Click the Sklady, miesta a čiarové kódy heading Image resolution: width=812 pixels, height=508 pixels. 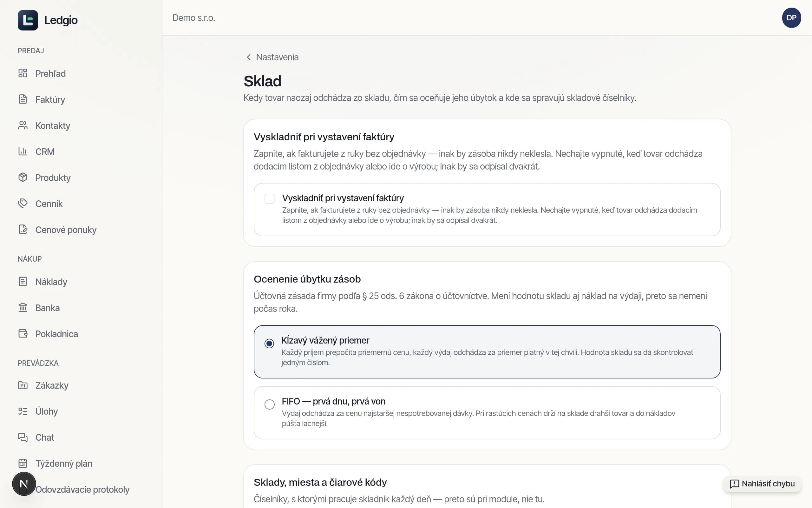click(320, 482)
